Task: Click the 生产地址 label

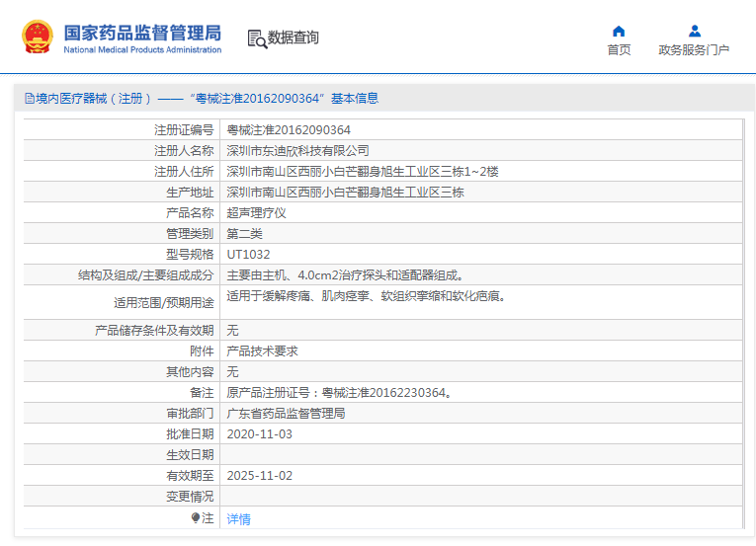Action: (190, 193)
